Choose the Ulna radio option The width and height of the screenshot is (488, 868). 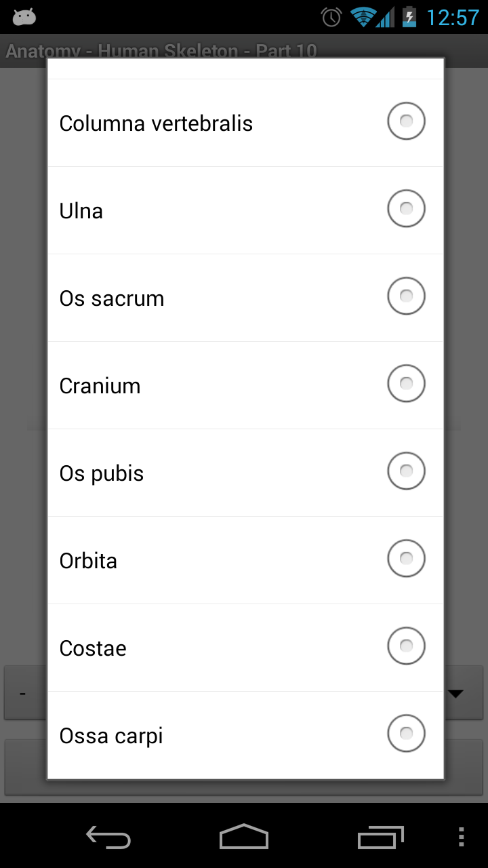pyautogui.click(x=406, y=209)
